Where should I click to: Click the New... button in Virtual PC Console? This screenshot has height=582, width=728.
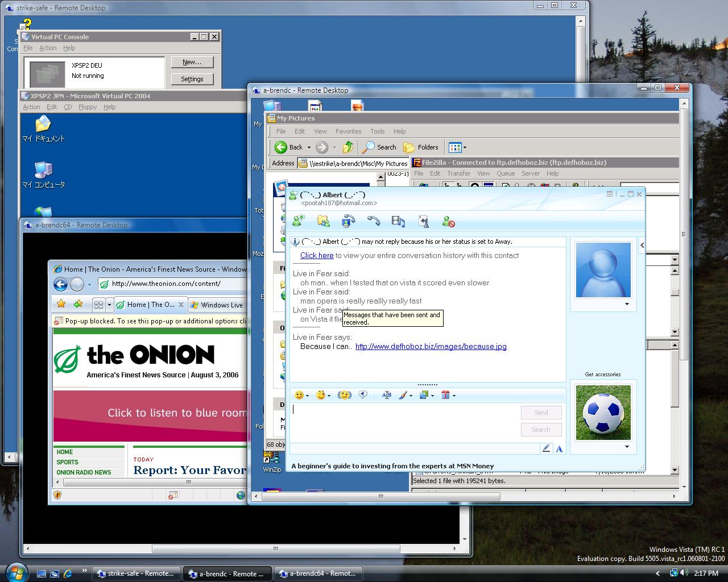(x=192, y=62)
